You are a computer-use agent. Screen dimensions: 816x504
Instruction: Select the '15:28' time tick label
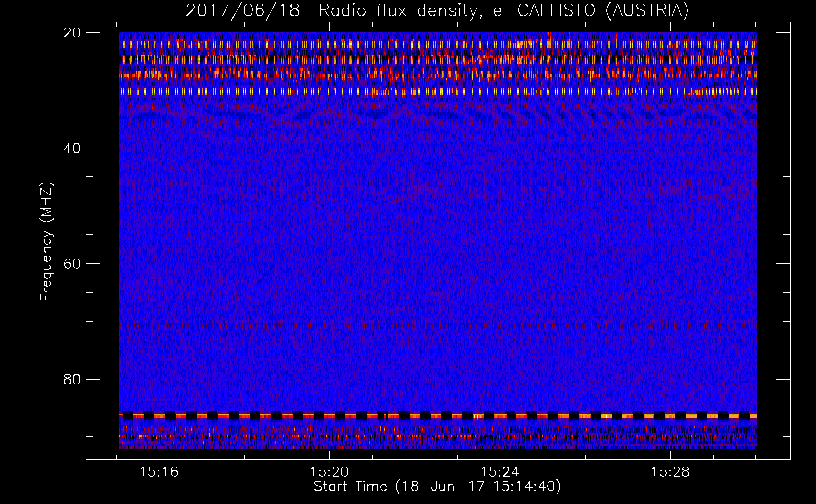pos(670,472)
